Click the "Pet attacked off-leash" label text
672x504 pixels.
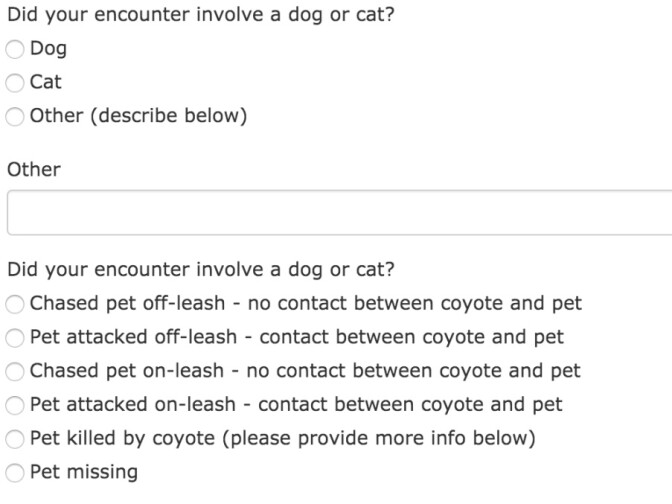[297, 337]
